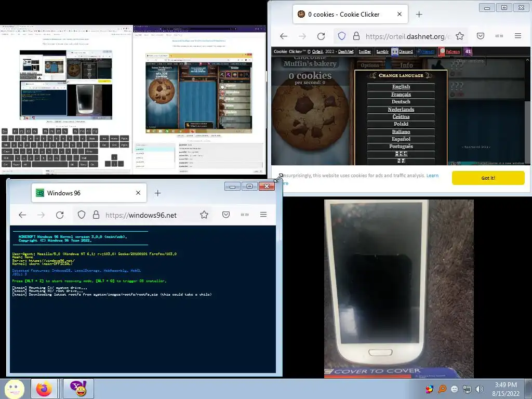532x399 pixels.
Task: Click Cookie Clicker page vertical scrollbar
Action: (528, 110)
